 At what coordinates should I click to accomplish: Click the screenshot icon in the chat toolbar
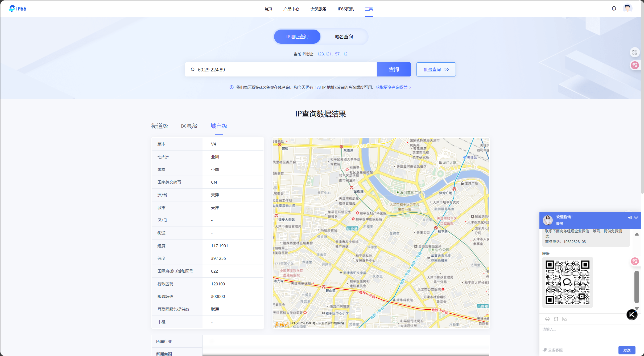point(556,319)
